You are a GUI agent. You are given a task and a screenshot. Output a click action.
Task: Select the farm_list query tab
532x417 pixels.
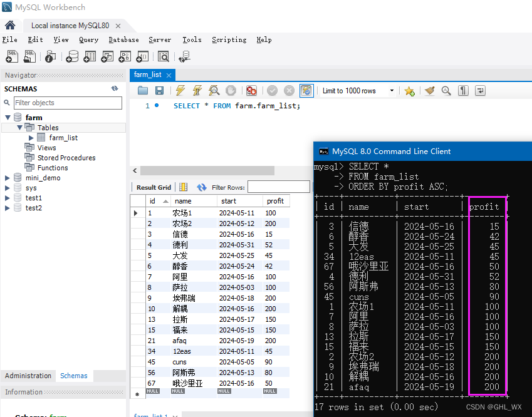148,75
